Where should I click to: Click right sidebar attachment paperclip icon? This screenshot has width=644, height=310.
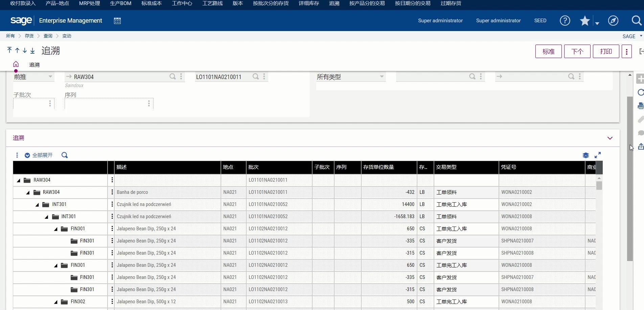click(x=640, y=119)
